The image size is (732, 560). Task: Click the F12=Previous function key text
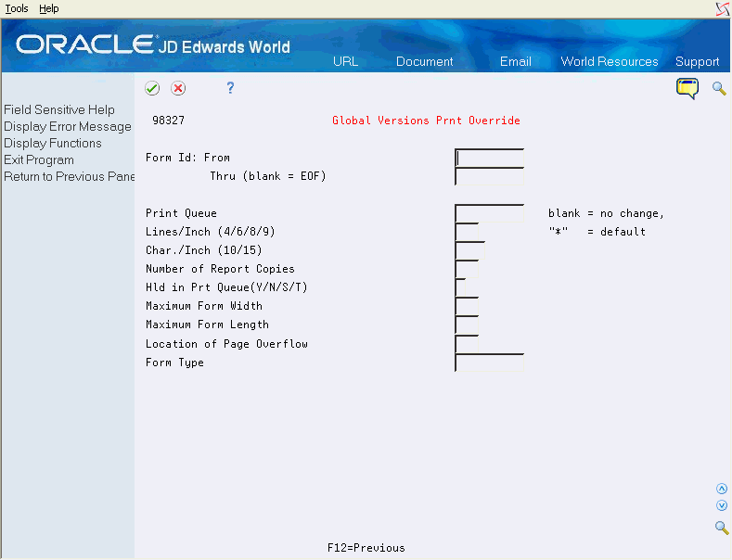pos(366,548)
